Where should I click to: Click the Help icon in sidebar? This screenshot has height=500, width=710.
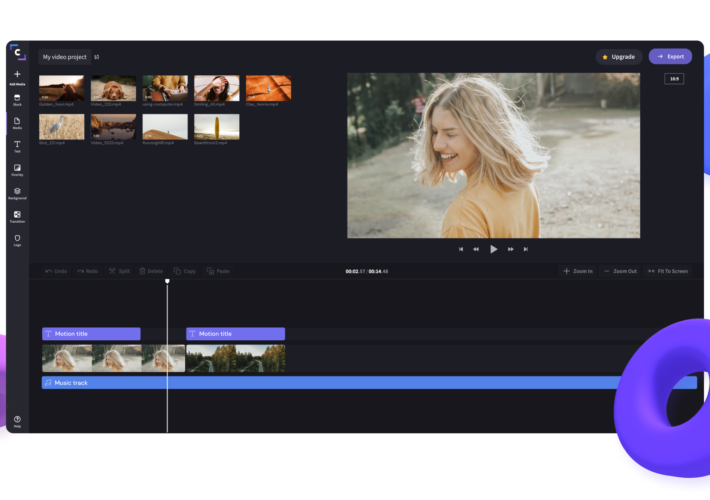point(17,421)
